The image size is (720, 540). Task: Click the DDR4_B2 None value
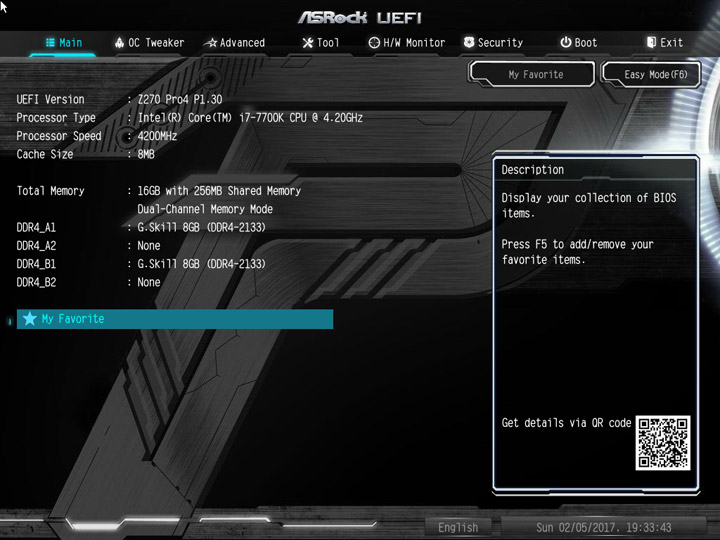pos(149,282)
